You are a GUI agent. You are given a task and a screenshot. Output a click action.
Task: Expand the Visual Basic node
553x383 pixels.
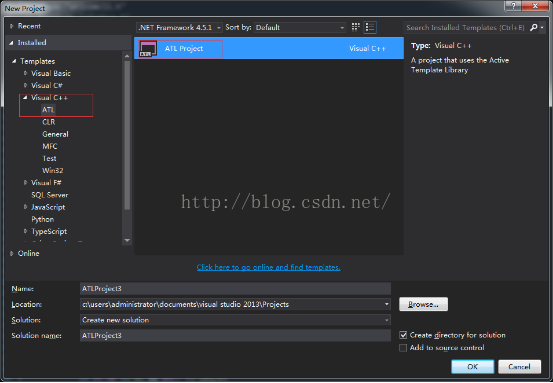[x=25, y=73]
